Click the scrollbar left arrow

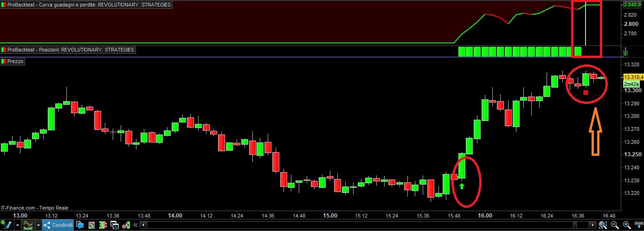point(143,225)
